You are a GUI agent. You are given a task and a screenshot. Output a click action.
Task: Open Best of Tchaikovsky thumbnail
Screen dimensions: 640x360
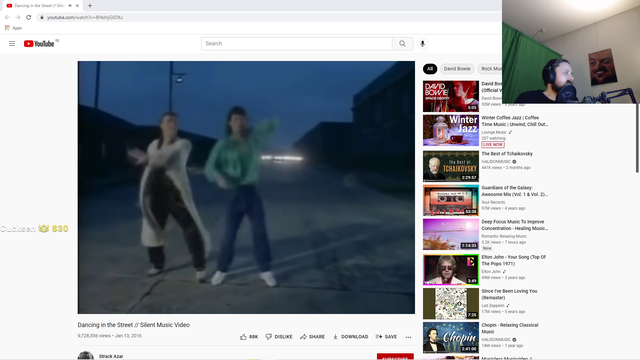pos(451,166)
